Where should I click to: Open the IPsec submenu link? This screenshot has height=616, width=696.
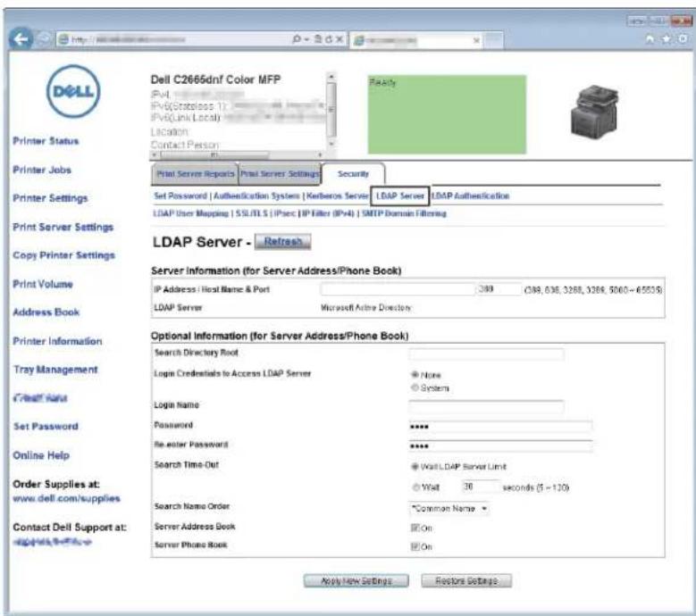[285, 213]
